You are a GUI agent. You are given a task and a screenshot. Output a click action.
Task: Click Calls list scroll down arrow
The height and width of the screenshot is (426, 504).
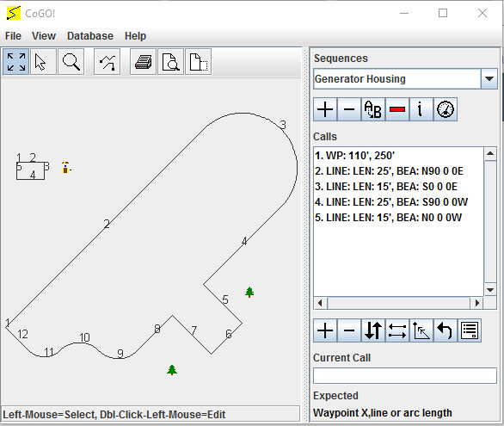tap(490, 290)
